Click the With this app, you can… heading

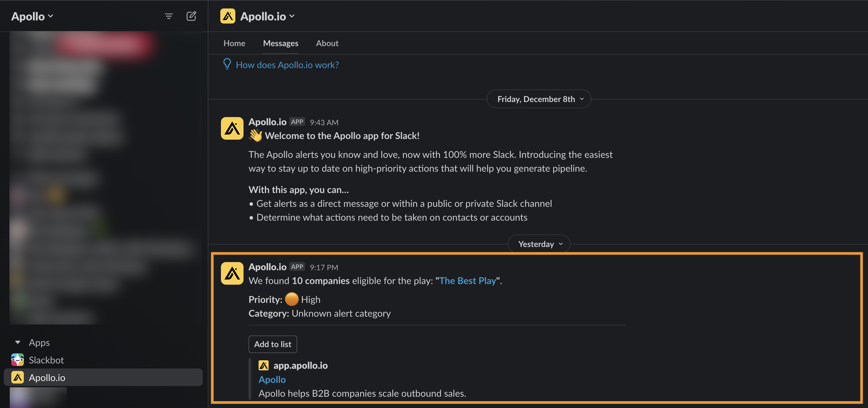[298, 190]
